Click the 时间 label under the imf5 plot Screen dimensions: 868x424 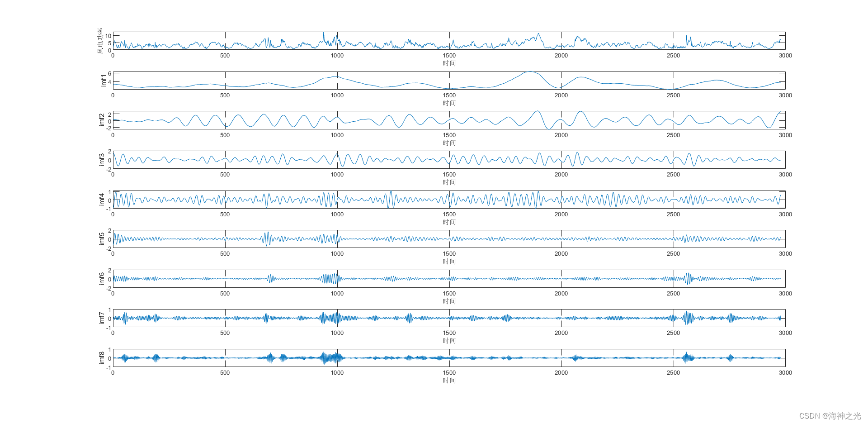point(449,262)
